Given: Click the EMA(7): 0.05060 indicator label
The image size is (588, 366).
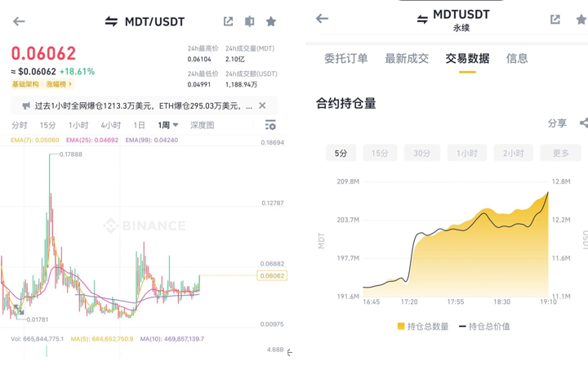Looking at the screenshot, I should tap(35, 140).
